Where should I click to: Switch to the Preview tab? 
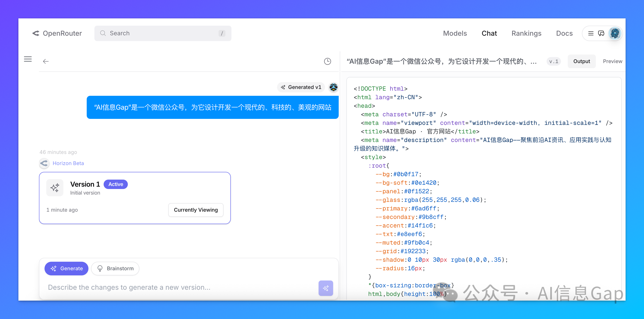(x=613, y=61)
